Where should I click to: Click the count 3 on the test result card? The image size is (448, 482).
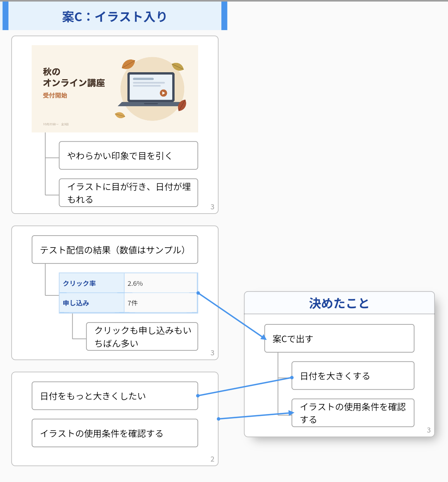212,353
